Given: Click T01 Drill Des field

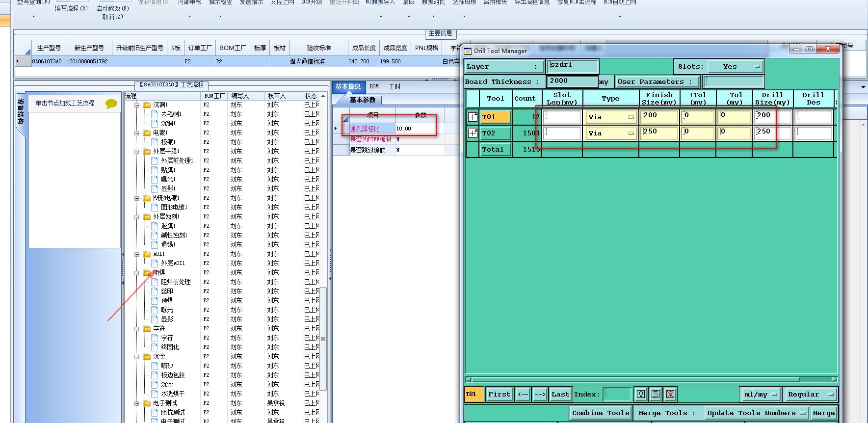Looking at the screenshot, I should coord(814,117).
